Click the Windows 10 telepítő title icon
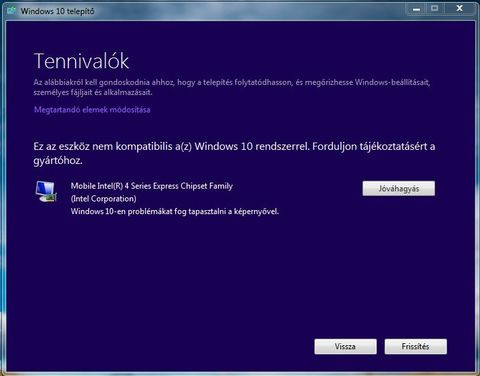Image resolution: width=480 pixels, height=376 pixels. (11, 11)
